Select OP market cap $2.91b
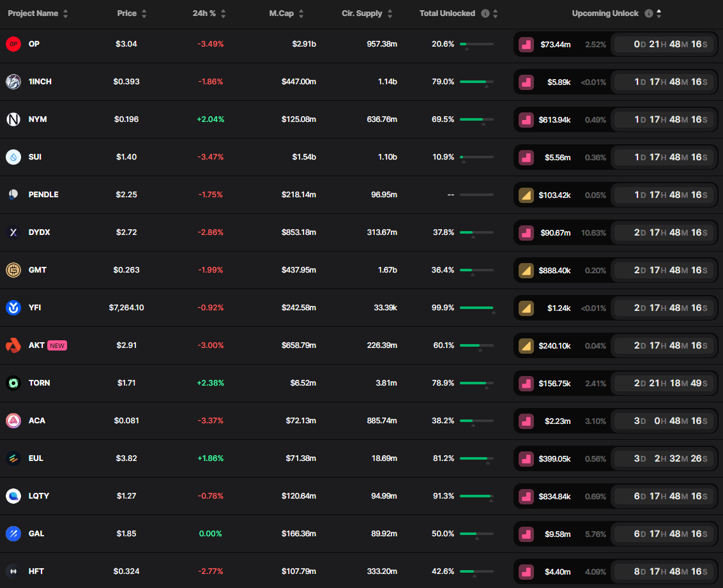The height and width of the screenshot is (588, 723). [x=304, y=44]
